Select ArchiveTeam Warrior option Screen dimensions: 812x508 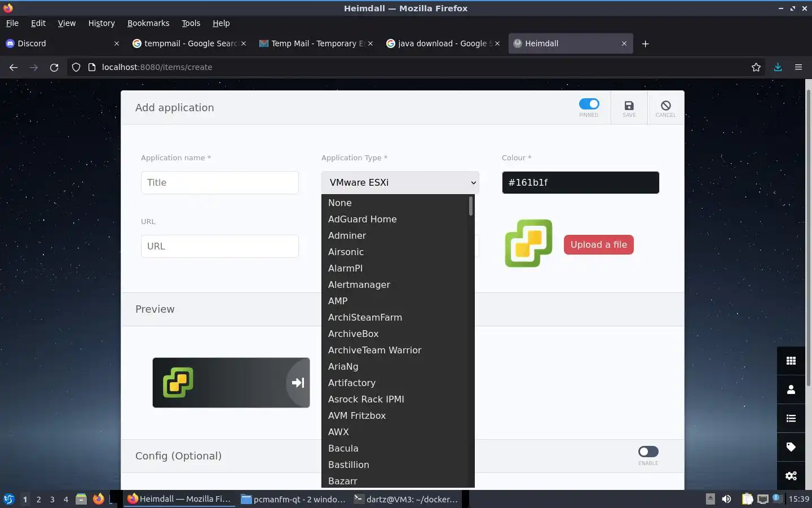coord(395,350)
